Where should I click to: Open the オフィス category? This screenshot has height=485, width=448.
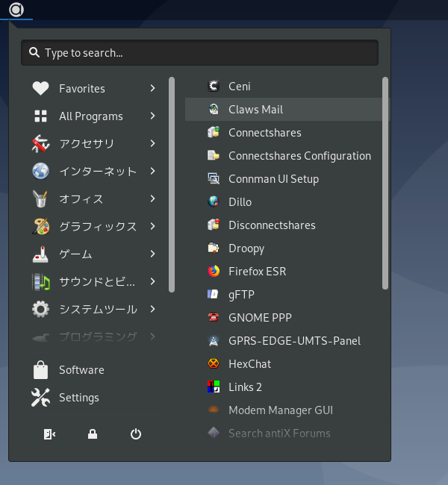pos(94,198)
